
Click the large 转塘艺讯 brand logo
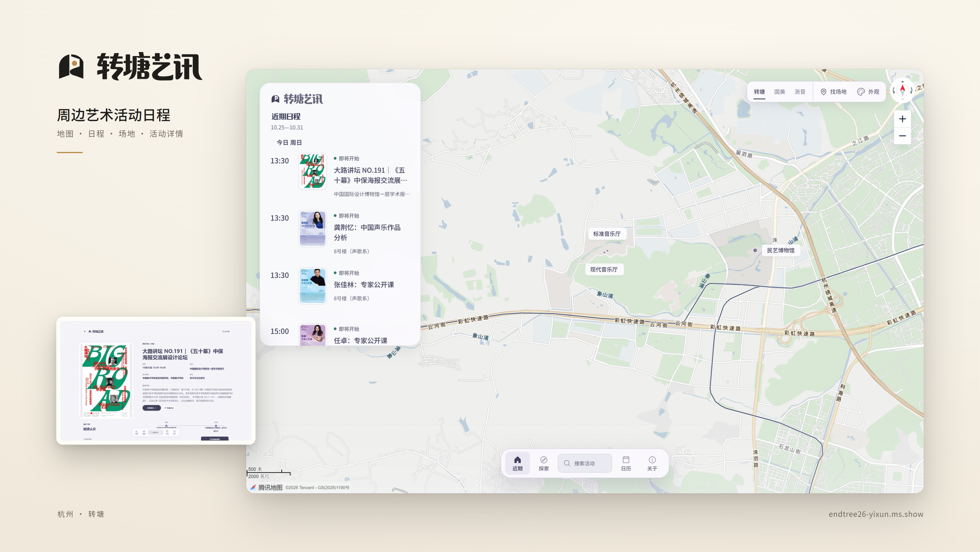tap(130, 66)
